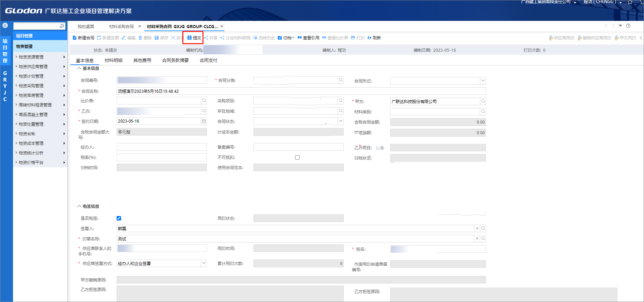Switch to the 材料明细 tab
644x302 pixels.
[x=113, y=60]
